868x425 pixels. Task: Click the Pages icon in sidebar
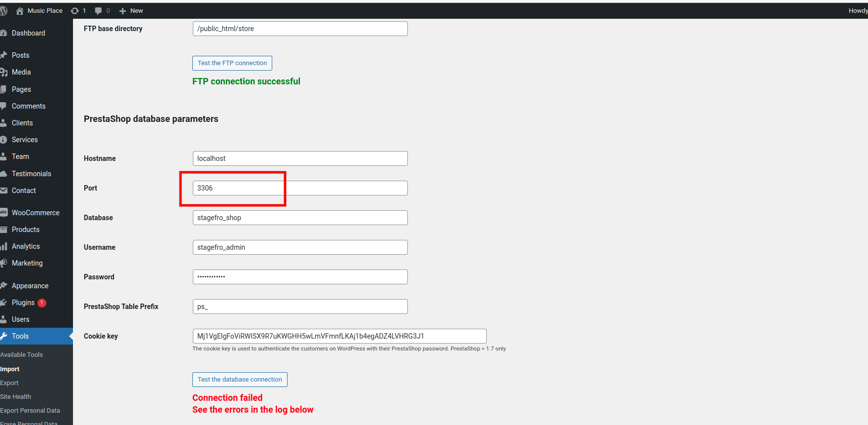(x=3, y=89)
